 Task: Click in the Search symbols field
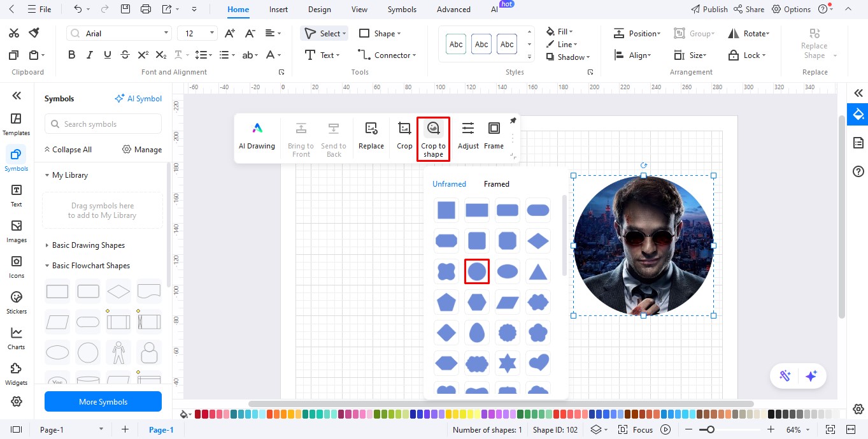click(103, 124)
